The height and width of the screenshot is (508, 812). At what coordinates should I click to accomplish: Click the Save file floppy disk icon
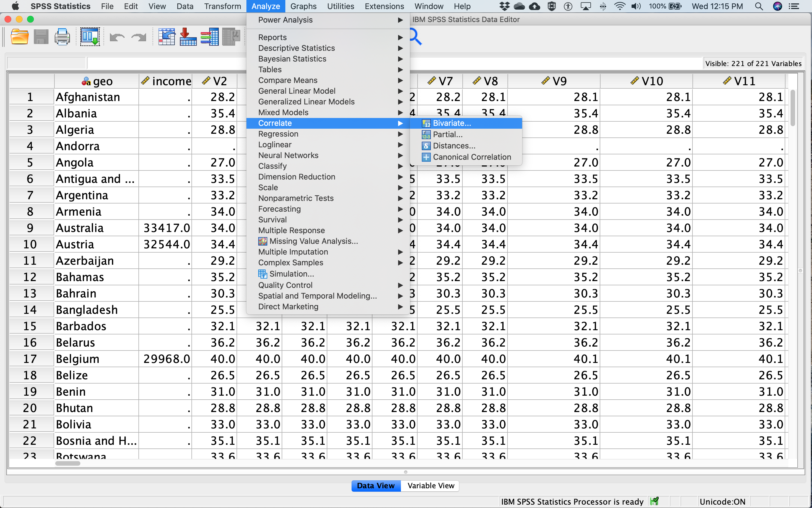tap(41, 37)
